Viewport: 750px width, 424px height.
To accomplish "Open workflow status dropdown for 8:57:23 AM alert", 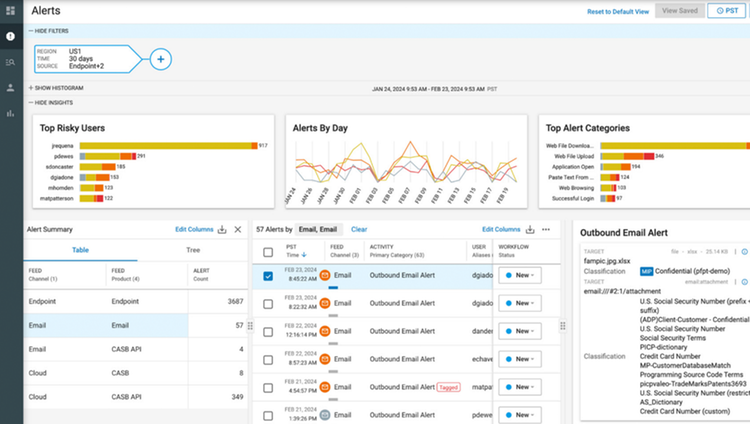I will pyautogui.click(x=520, y=359).
